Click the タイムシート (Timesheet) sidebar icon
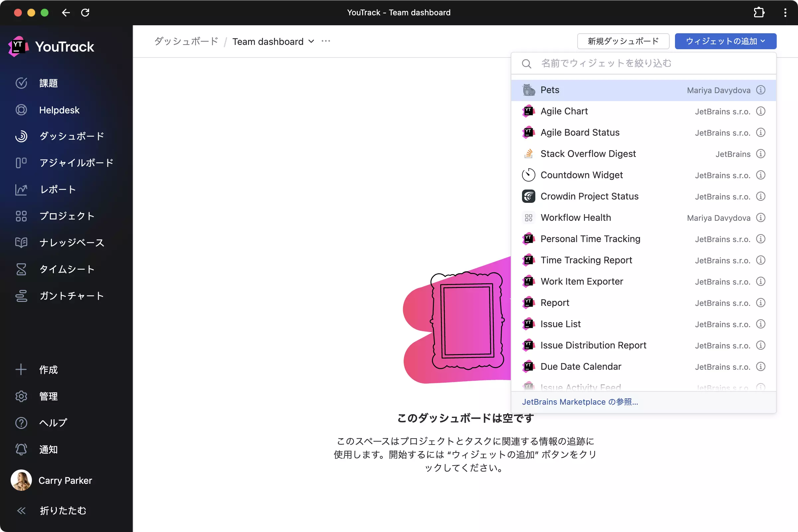 pyautogui.click(x=20, y=269)
